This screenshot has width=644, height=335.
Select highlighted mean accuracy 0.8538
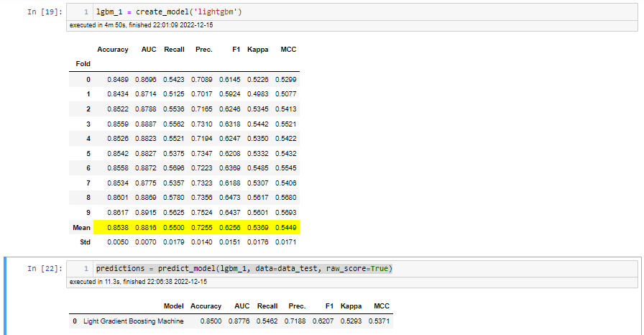tap(118, 227)
